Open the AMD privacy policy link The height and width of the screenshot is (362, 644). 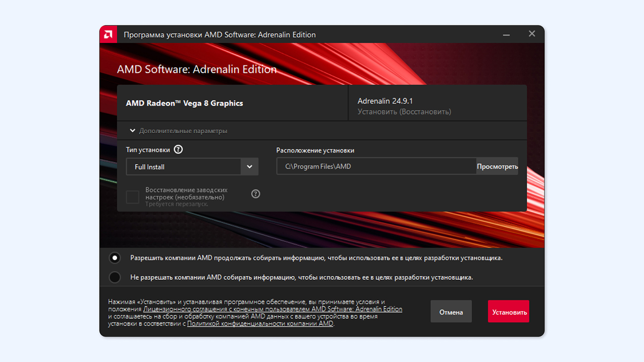tap(260, 323)
